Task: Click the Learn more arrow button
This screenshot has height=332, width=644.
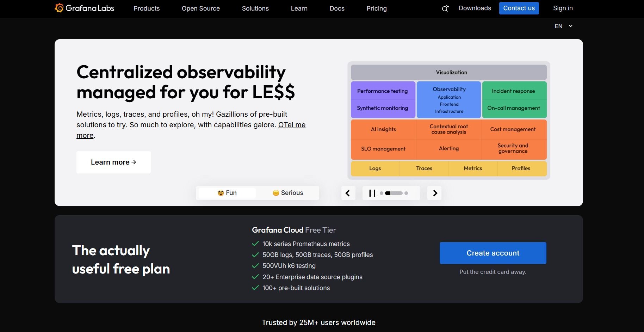Action: 113,162
